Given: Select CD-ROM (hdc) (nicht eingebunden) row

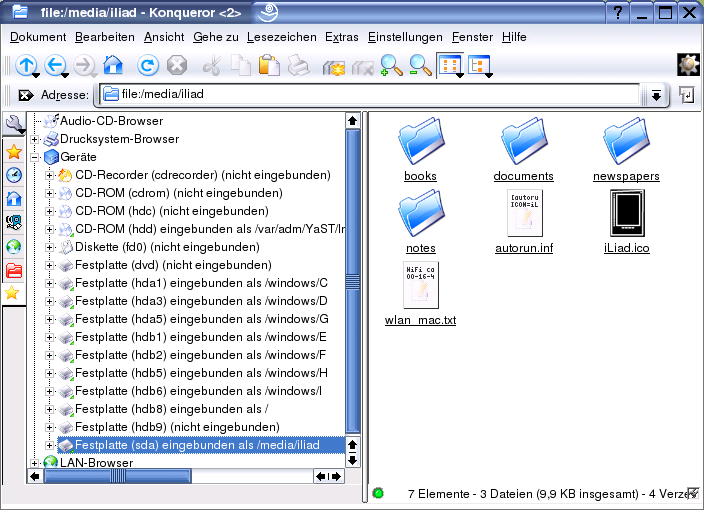Looking at the screenshot, I should 172,211.
